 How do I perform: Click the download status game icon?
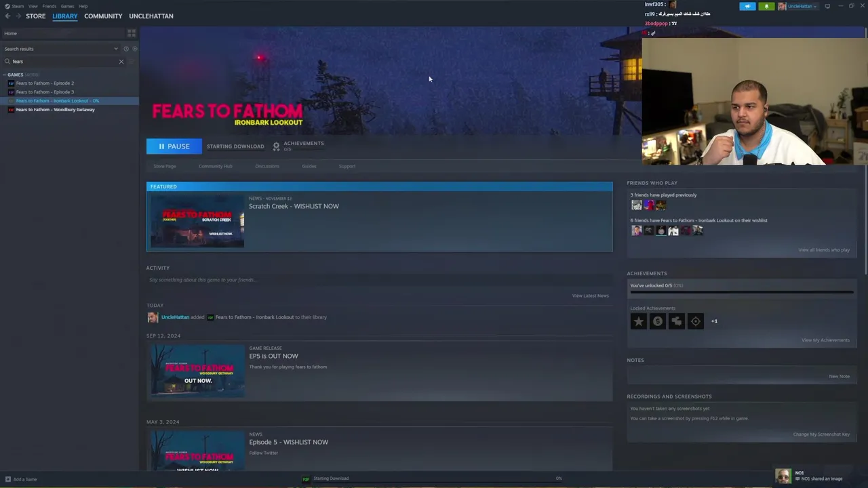[x=306, y=479]
